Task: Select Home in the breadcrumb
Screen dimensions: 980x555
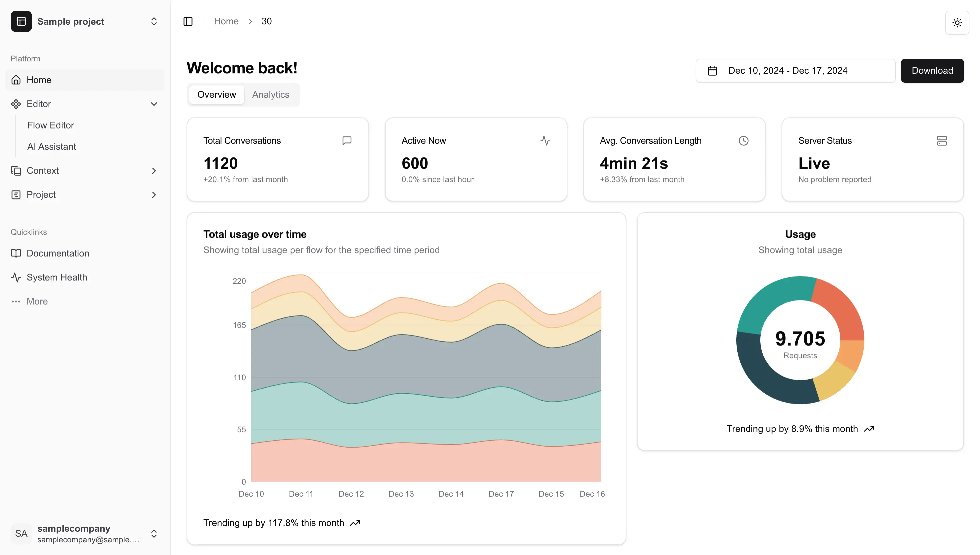Action: 226,21
